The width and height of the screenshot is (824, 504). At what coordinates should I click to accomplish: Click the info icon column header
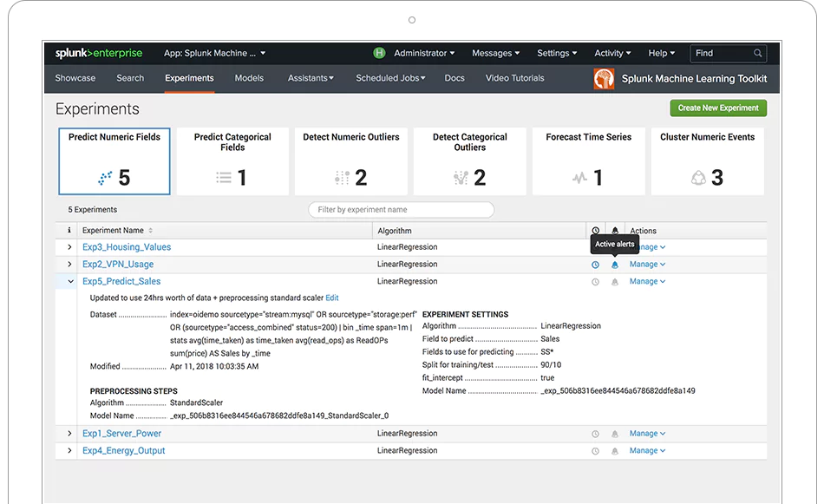69,230
